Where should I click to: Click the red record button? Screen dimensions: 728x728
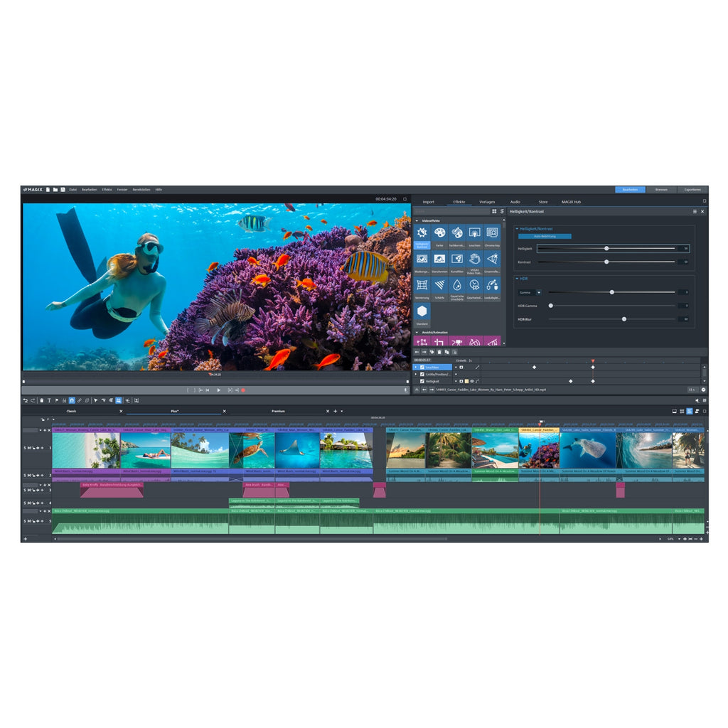pyautogui.click(x=243, y=390)
